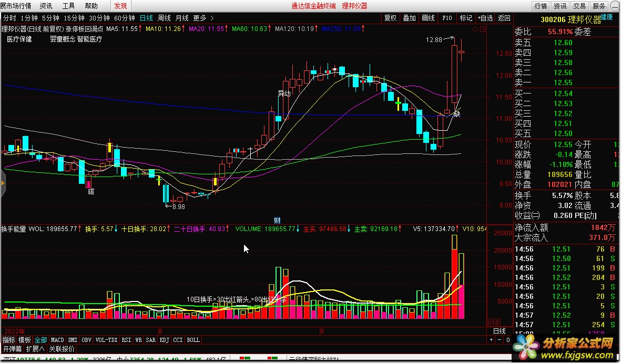Switch to 周线 weekly chart
This screenshot has height=364, width=622.
[164, 18]
